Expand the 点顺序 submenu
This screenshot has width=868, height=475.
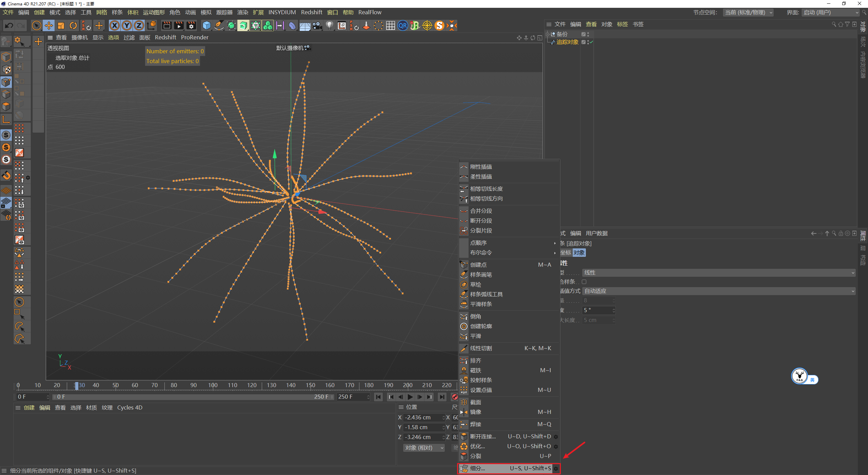(x=509, y=243)
